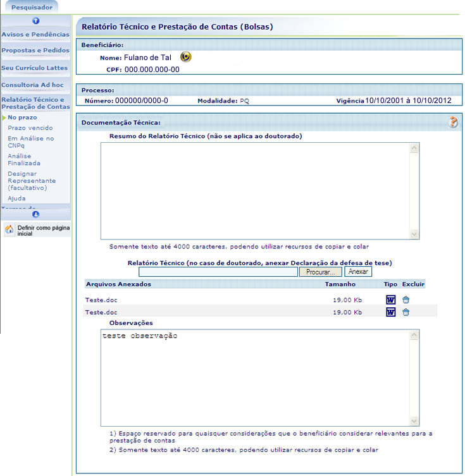Click the Anexar button
The height and width of the screenshot is (476, 465).
point(358,272)
